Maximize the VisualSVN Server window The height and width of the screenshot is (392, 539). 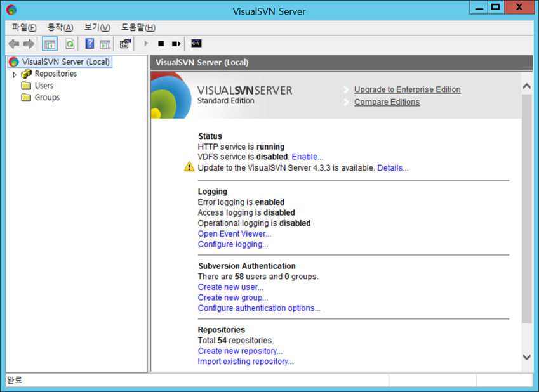point(496,8)
